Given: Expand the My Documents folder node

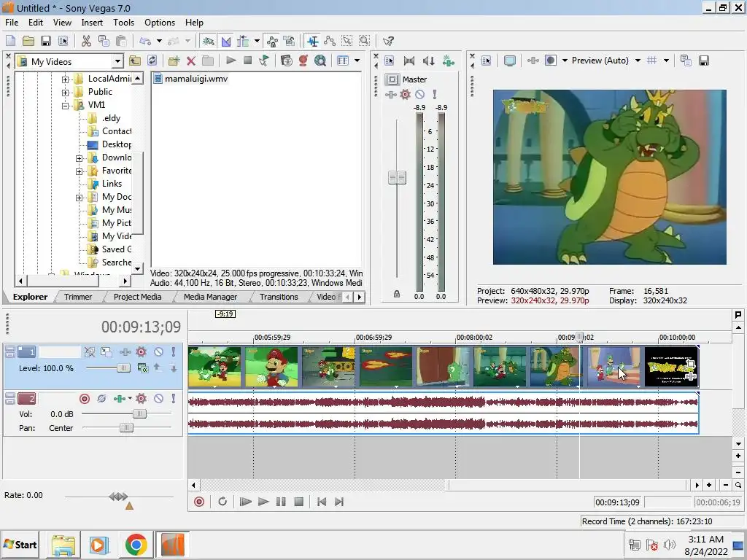Looking at the screenshot, I should 79,198.
